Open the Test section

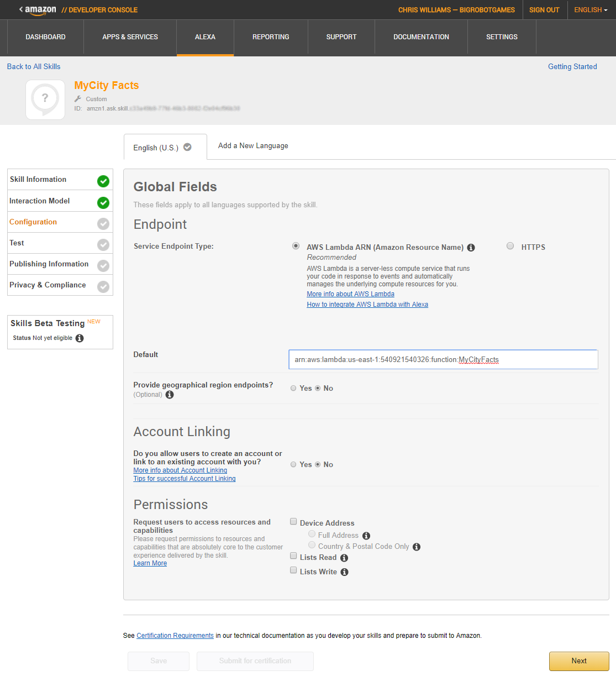[60, 243]
